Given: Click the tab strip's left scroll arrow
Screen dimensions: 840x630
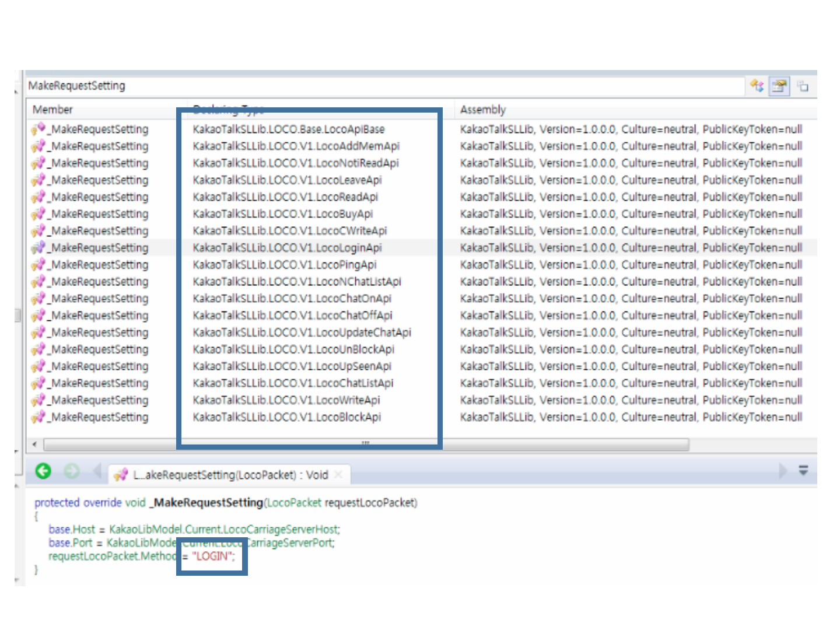Looking at the screenshot, I should pyautogui.click(x=97, y=471).
